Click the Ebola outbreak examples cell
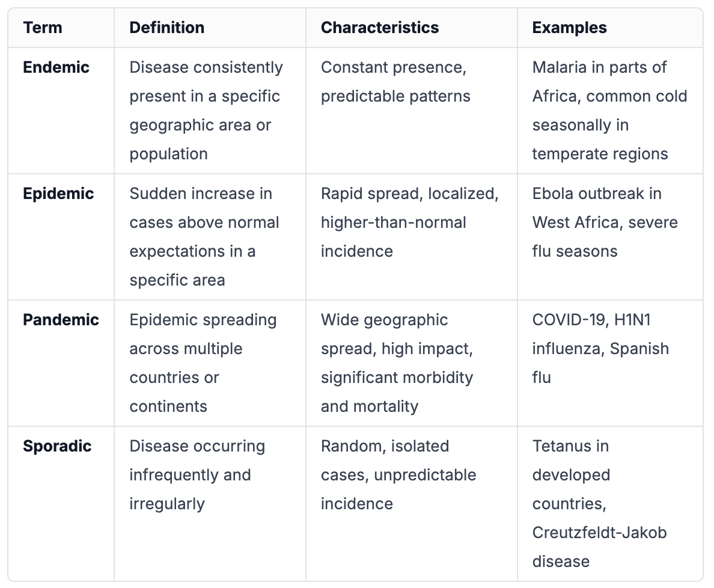714x588 pixels. pyautogui.click(x=610, y=237)
